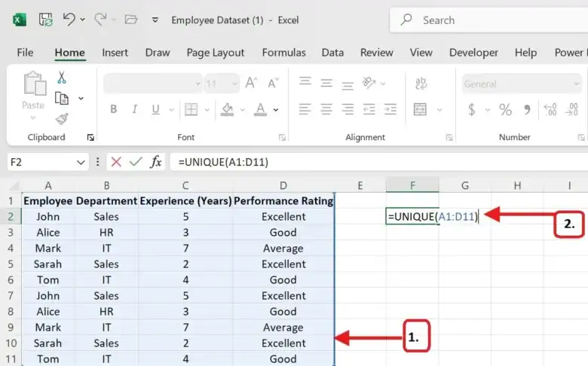The width and height of the screenshot is (588, 366).
Task: Click Increase Font Size icon
Action: (251, 83)
